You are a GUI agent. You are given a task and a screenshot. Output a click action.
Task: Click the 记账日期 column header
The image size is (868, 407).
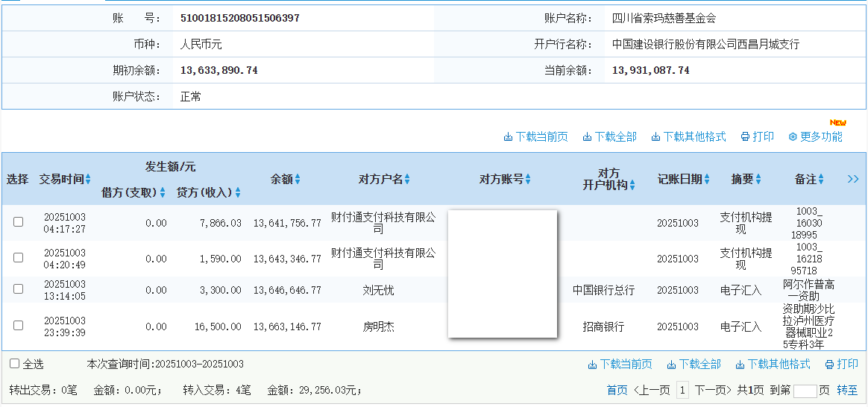point(679,179)
